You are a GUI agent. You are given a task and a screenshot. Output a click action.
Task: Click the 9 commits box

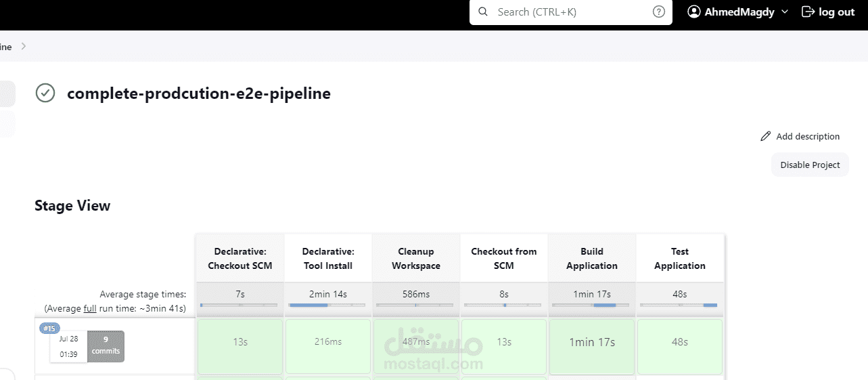[106, 346]
